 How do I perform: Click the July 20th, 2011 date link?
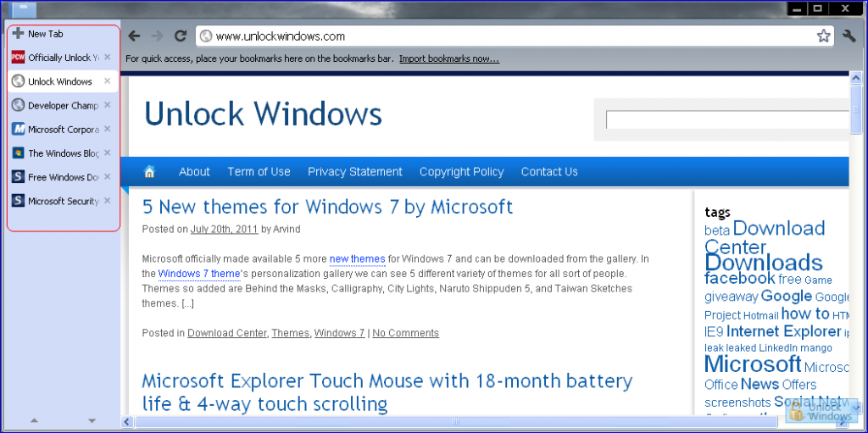tap(224, 230)
